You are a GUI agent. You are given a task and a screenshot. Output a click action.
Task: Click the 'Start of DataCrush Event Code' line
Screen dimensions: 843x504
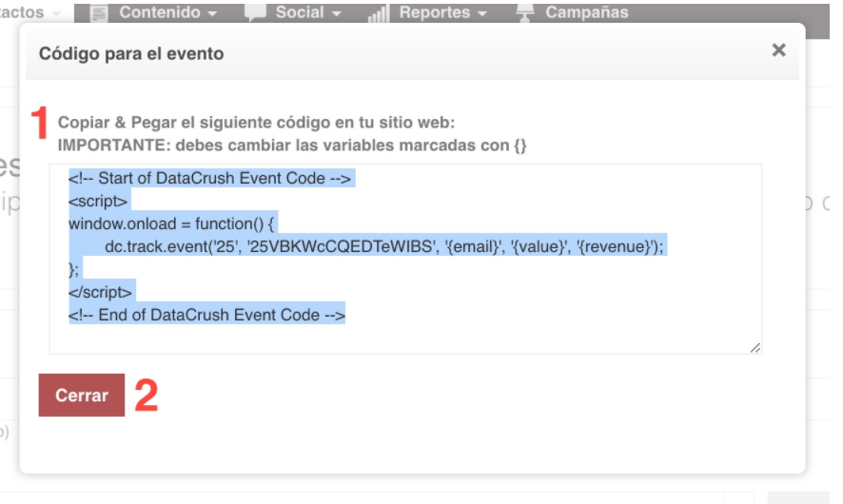pos(209,179)
